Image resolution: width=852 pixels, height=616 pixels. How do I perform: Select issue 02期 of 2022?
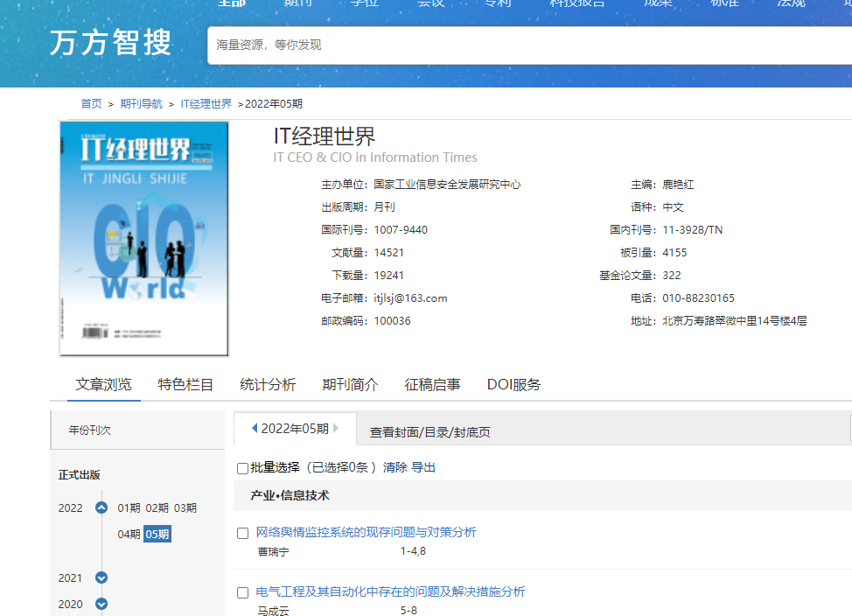[x=157, y=507]
